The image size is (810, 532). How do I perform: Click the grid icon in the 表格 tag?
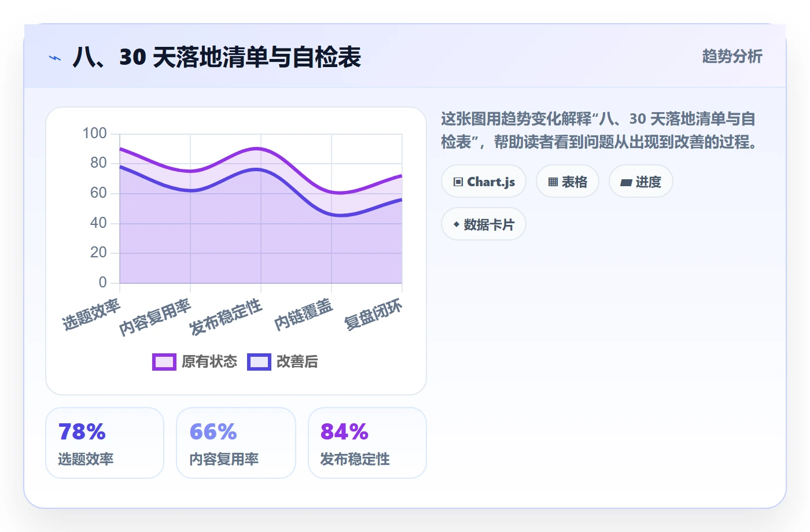pos(553,182)
